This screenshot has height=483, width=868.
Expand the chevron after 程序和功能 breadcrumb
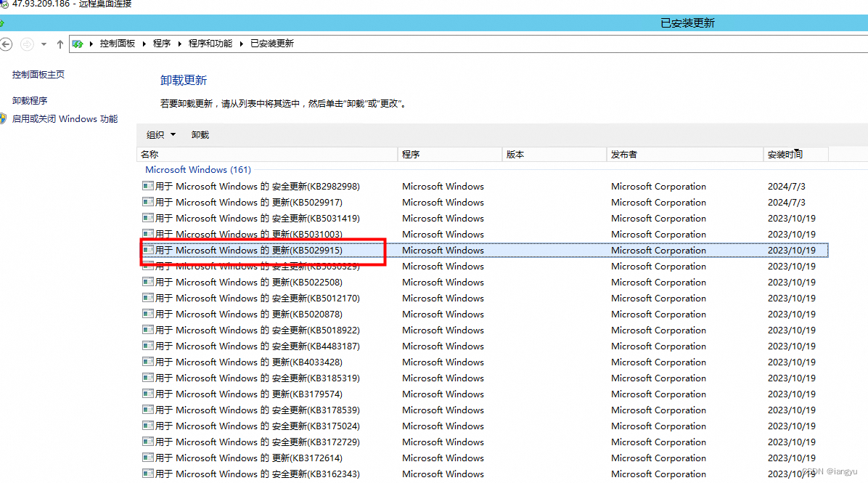pyautogui.click(x=242, y=44)
